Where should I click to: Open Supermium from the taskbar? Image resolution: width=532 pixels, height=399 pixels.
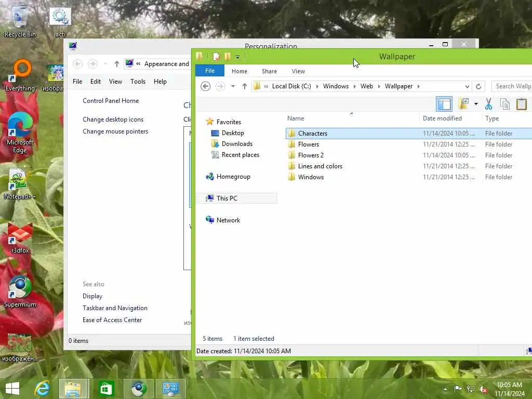point(138,389)
